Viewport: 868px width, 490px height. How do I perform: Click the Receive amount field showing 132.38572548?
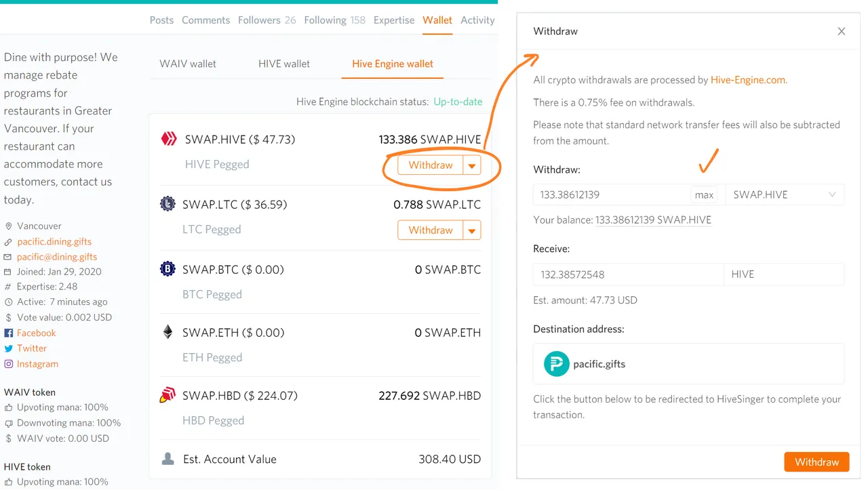[629, 274]
